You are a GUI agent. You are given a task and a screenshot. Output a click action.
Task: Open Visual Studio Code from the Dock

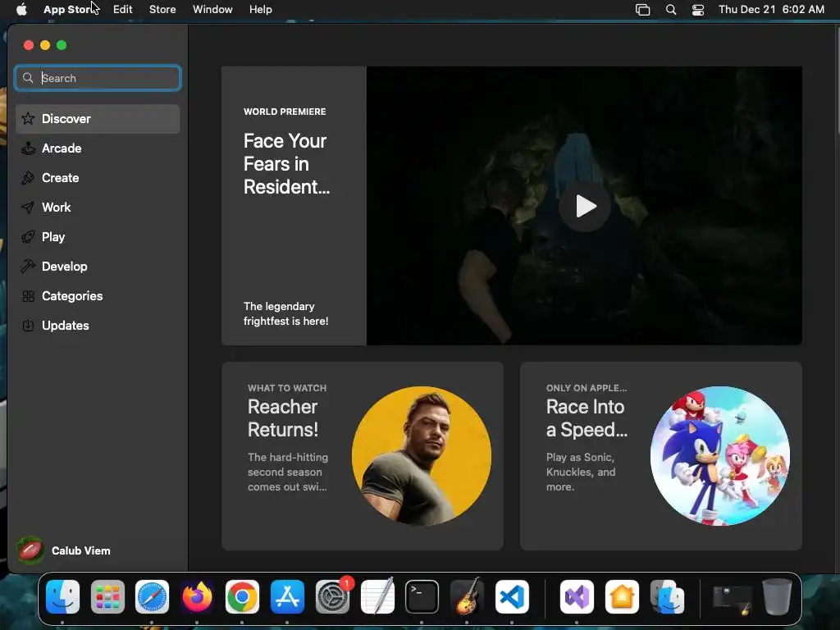(x=512, y=596)
